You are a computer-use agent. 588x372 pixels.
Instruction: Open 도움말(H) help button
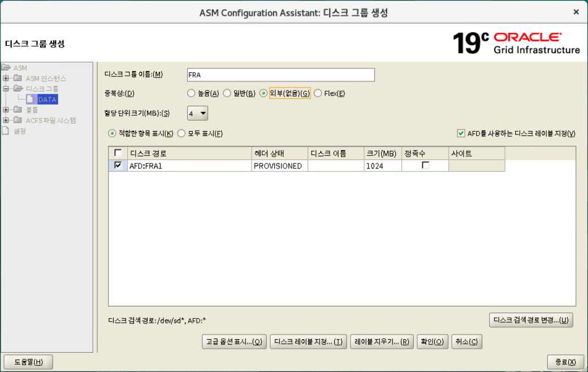point(28,362)
